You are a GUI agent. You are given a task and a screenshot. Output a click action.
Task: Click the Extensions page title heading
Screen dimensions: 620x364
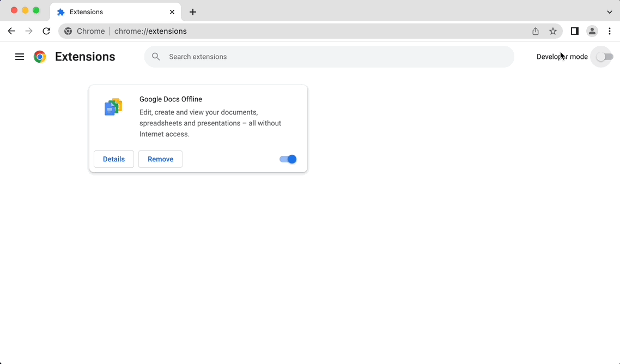pyautogui.click(x=84, y=56)
